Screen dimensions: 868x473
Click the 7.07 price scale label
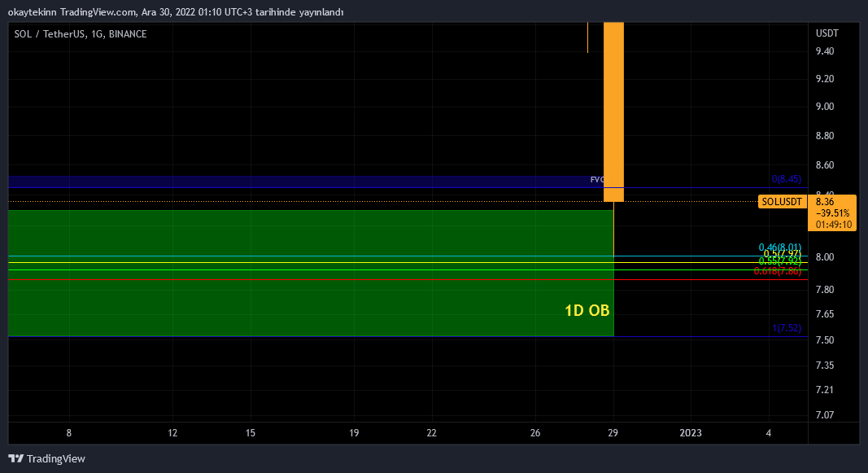point(825,415)
